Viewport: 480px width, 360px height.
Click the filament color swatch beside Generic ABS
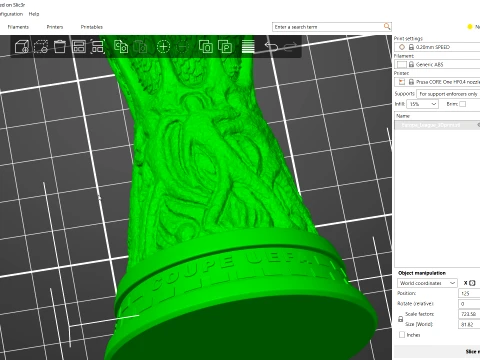[x=402, y=64]
